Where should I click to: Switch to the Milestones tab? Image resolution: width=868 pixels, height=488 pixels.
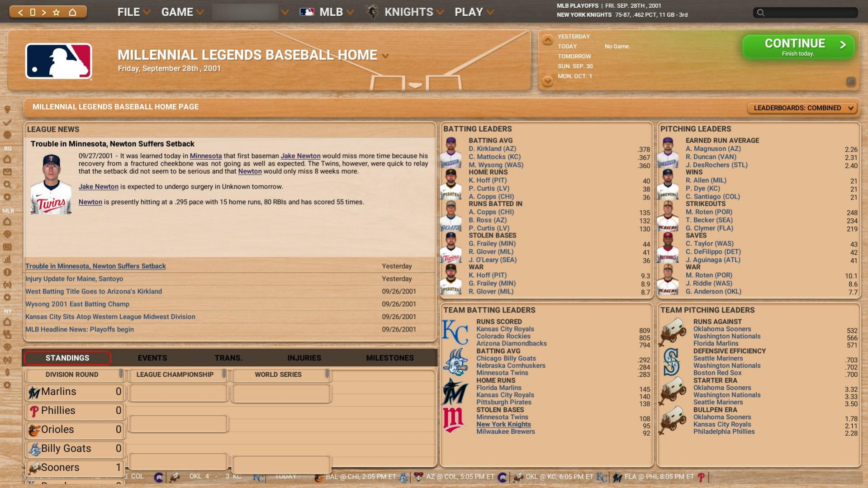pos(390,358)
